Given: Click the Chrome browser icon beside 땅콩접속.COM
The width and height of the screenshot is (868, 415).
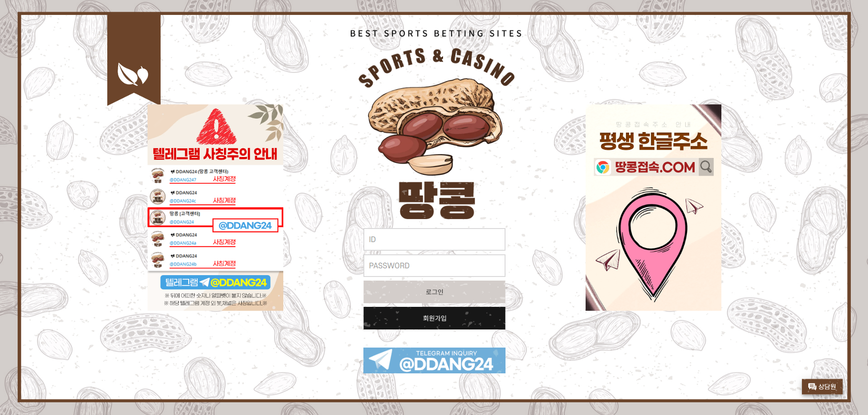Looking at the screenshot, I should point(602,167).
